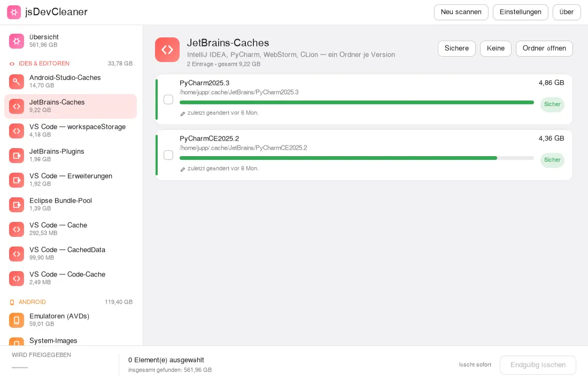The width and height of the screenshot is (588, 385).
Task: Click pencil icon beside 'vor 8 Mon.'
Action: click(x=183, y=169)
